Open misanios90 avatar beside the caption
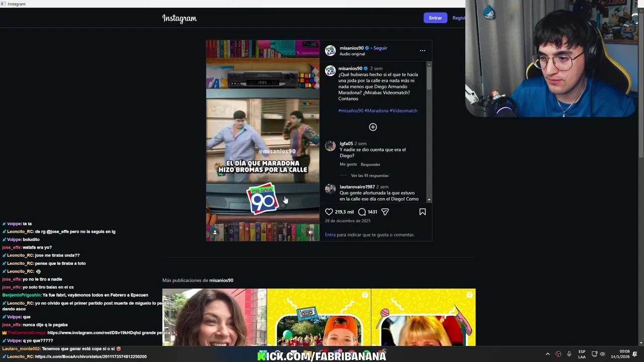 coord(330,71)
